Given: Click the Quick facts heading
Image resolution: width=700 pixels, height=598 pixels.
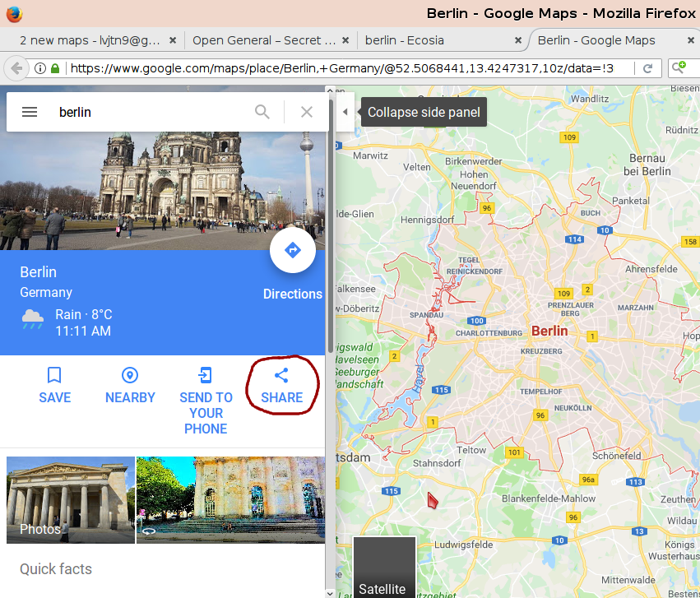Looking at the screenshot, I should (x=56, y=569).
